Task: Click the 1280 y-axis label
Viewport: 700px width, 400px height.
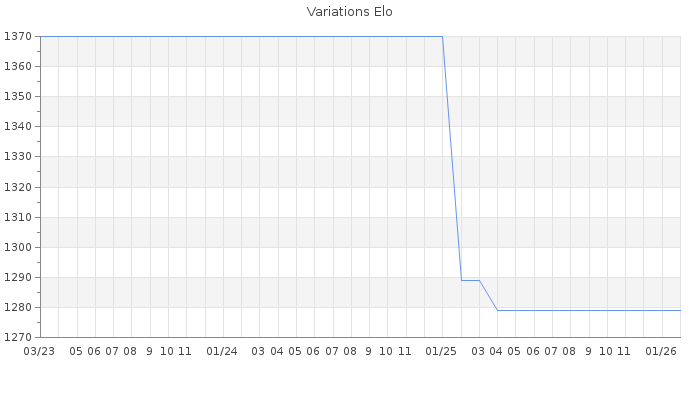Action: coord(18,307)
